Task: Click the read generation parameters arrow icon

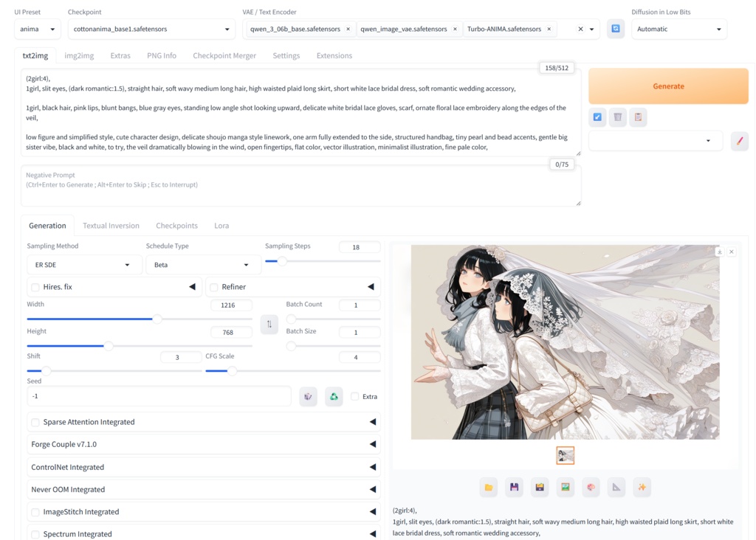Action: coord(597,117)
